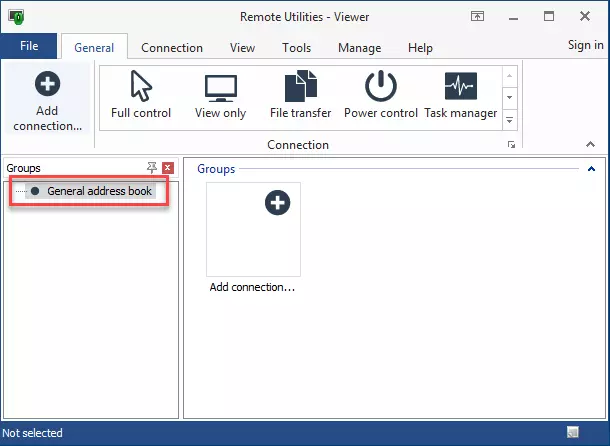
Task: Switch to the Manage tab
Action: coord(359,47)
